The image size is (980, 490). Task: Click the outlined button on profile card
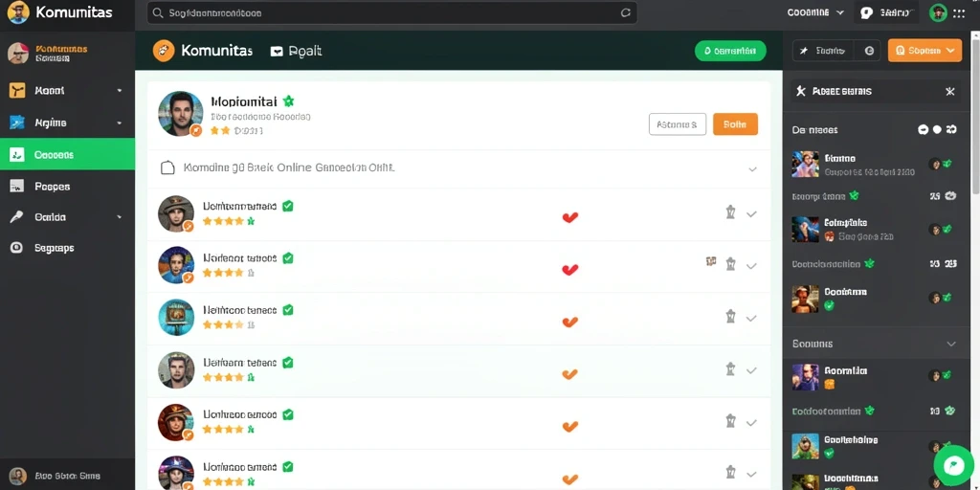click(x=678, y=124)
